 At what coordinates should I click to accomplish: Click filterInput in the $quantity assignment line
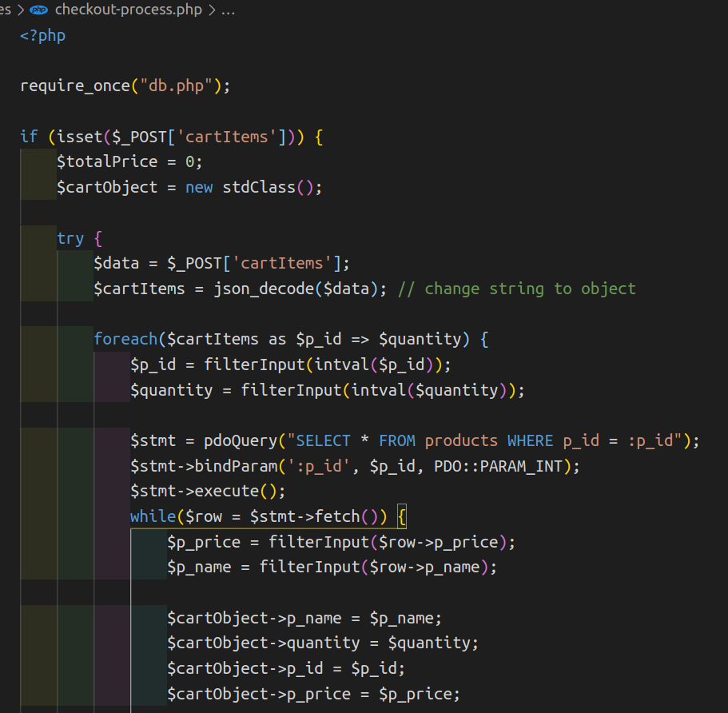pyautogui.click(x=291, y=390)
